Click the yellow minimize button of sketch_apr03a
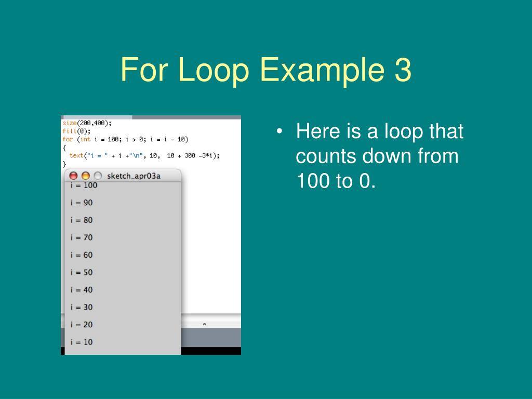 [86, 176]
